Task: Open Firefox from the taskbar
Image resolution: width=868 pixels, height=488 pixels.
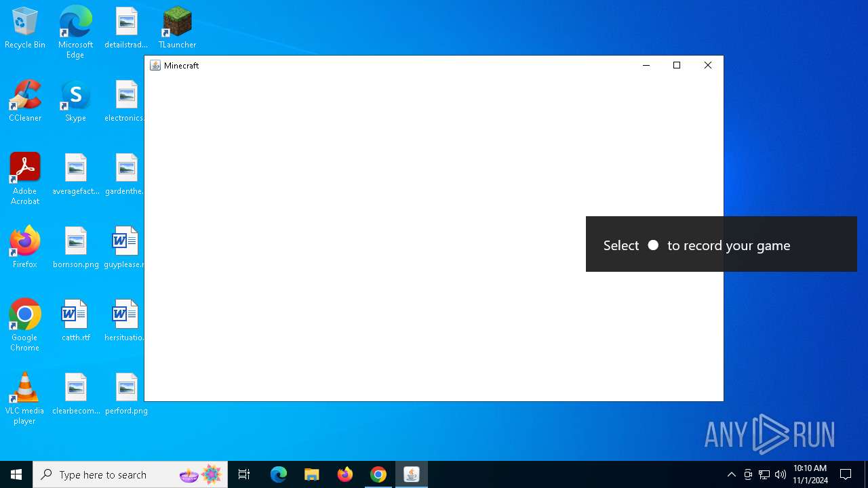Action: (345, 474)
